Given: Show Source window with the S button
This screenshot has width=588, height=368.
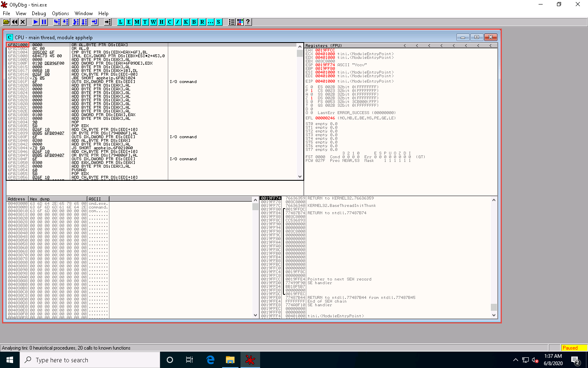Looking at the screenshot, I should click(x=219, y=22).
